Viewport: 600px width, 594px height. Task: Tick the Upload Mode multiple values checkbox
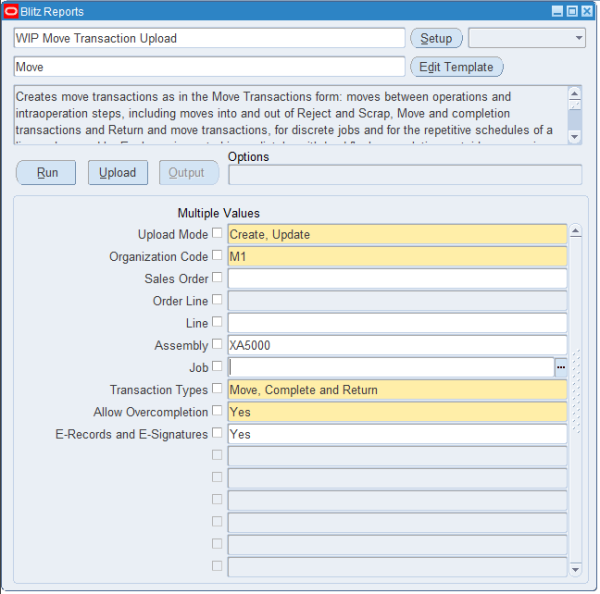[217, 233]
